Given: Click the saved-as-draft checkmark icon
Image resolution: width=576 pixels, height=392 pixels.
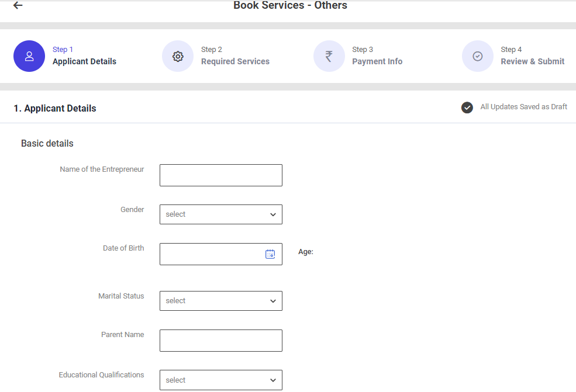Looking at the screenshot, I should [x=467, y=107].
